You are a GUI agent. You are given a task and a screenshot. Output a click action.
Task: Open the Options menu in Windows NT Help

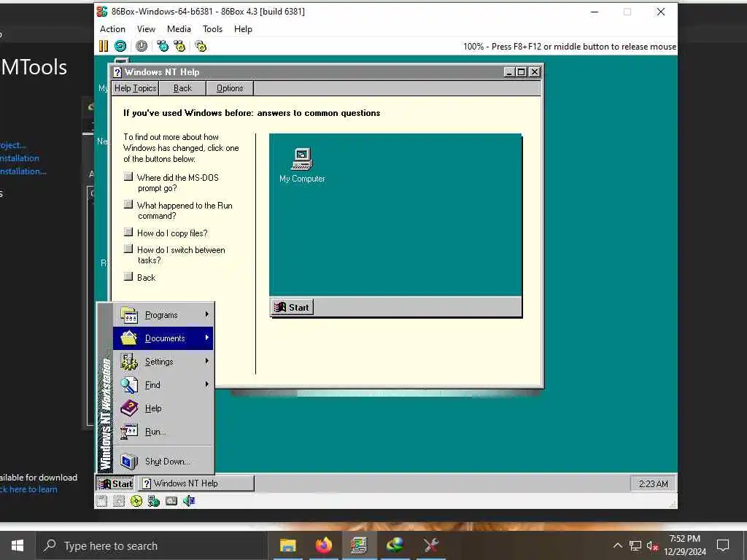click(230, 88)
